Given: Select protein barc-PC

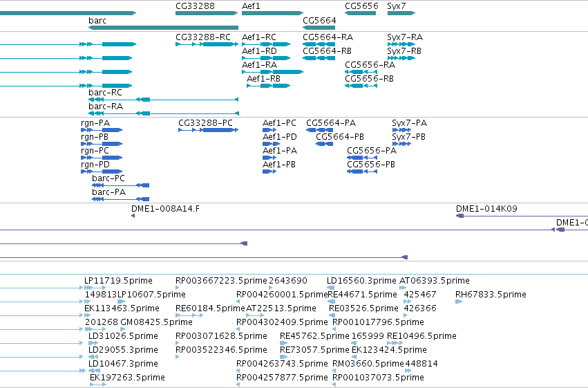Looking at the screenshot, I should click(x=121, y=185).
